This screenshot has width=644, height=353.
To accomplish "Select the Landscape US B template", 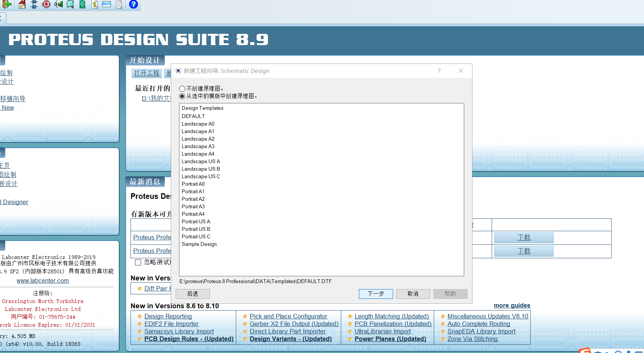I will point(201,169).
